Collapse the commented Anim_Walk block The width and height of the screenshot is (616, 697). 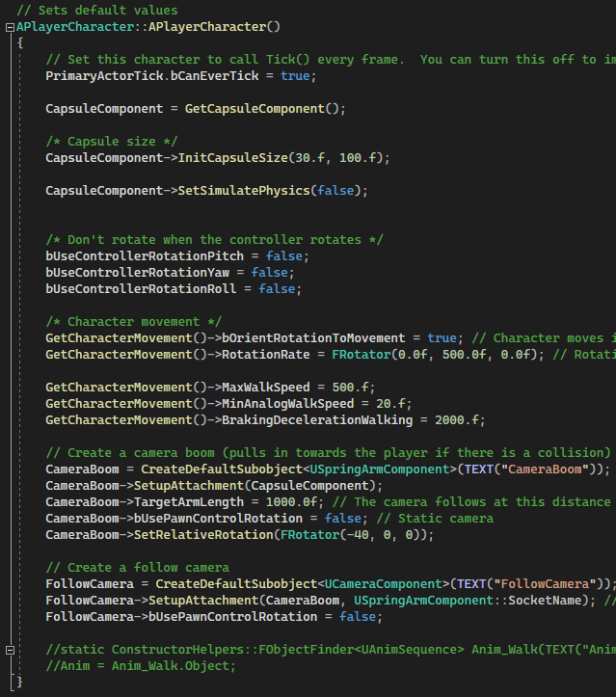9,650
